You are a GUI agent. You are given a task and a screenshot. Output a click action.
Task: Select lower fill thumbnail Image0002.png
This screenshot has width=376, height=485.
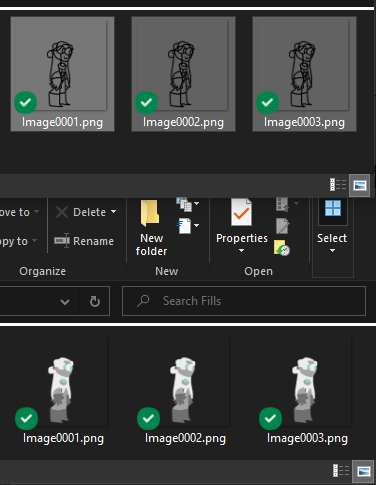click(x=184, y=382)
